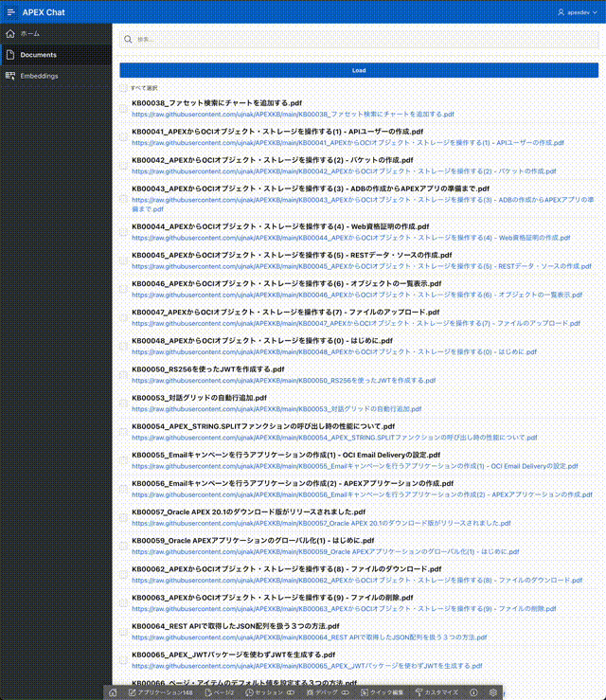
Task: Go to ホーム in the sidebar
Action: [56, 33]
